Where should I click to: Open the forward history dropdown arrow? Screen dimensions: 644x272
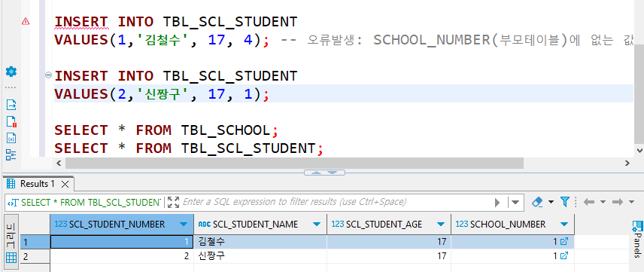(631, 202)
